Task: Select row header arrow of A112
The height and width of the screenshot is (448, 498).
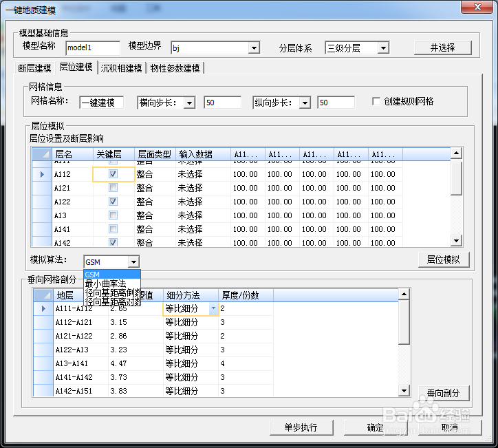Action: click(42, 174)
